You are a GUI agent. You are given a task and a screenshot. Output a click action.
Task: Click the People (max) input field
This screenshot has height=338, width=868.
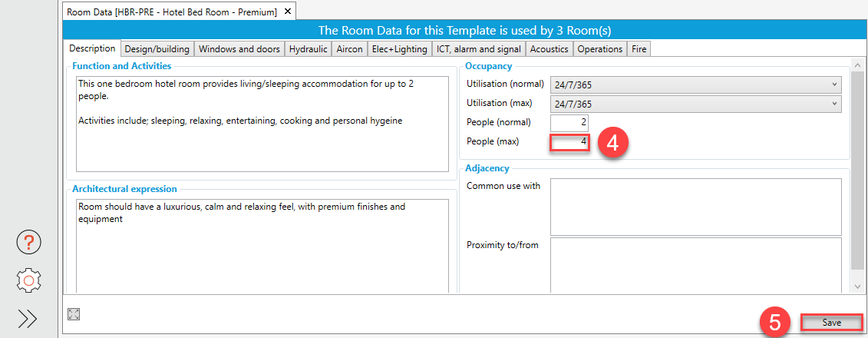[x=569, y=142]
